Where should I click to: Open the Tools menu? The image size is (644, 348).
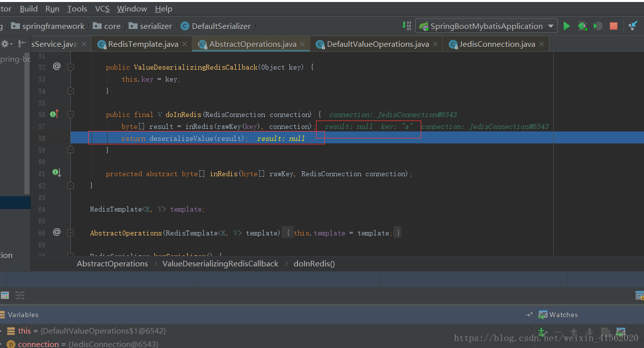[77, 8]
